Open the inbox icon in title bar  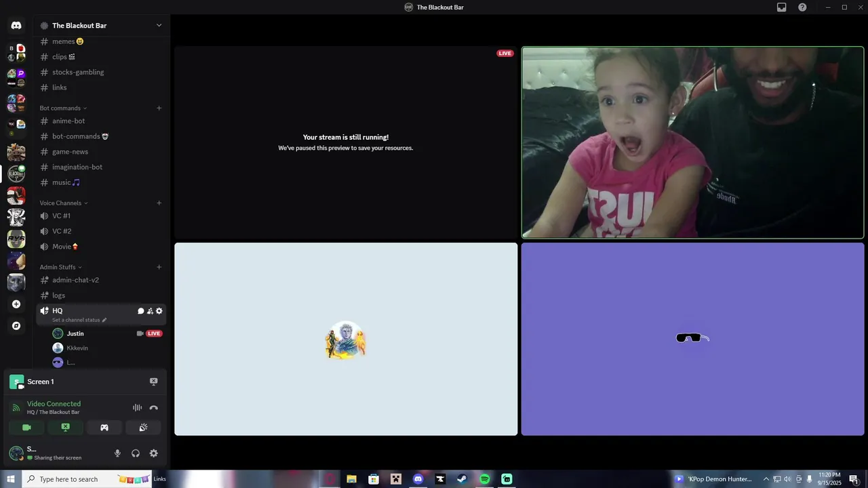782,7
